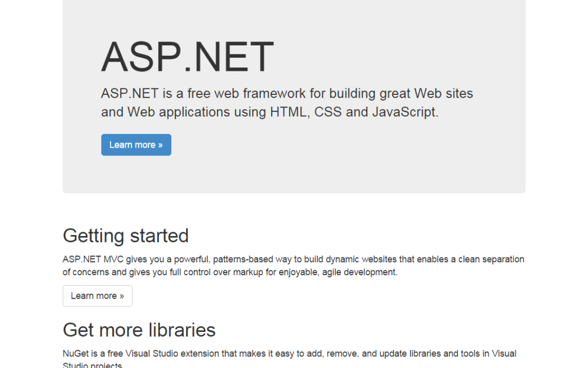The image size is (588, 368).
Task: Click the large ASP.NET title
Action: [x=187, y=57]
